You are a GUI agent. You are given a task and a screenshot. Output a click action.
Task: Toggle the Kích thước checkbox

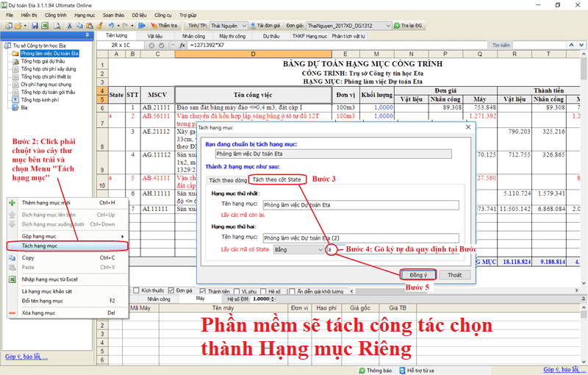coord(137,290)
